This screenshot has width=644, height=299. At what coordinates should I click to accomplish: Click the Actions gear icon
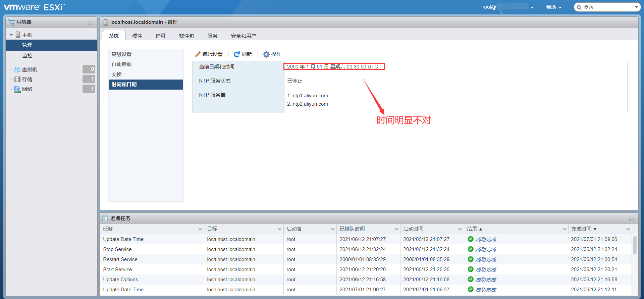click(x=266, y=54)
